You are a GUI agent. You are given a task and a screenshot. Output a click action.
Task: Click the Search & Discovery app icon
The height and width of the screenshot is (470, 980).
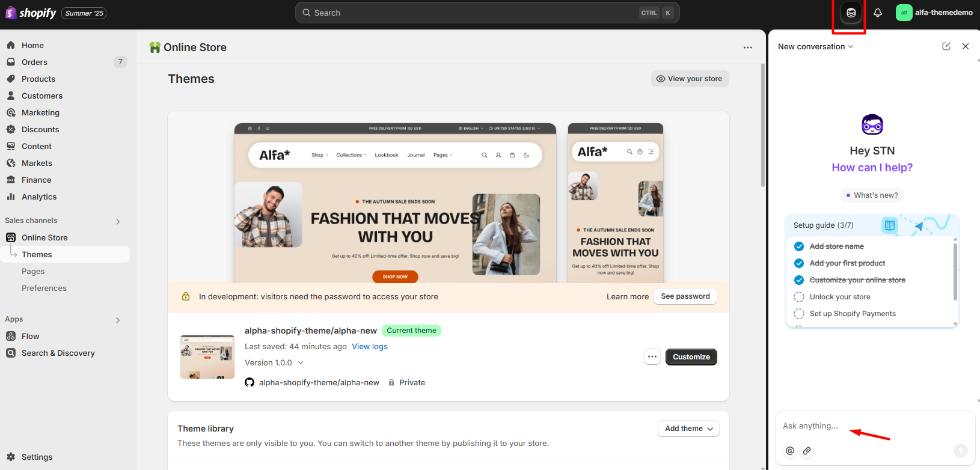(x=11, y=353)
